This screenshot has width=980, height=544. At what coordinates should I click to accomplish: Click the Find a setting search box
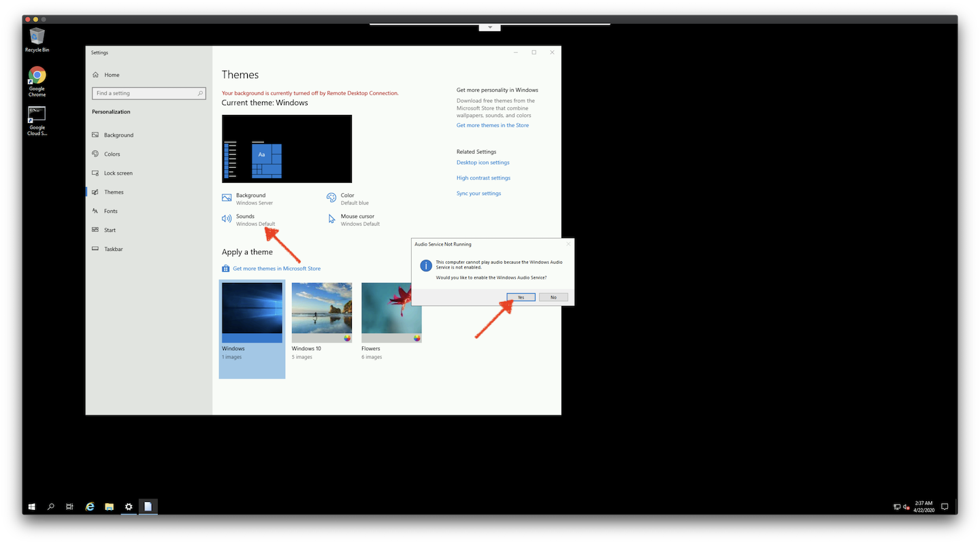[149, 93]
